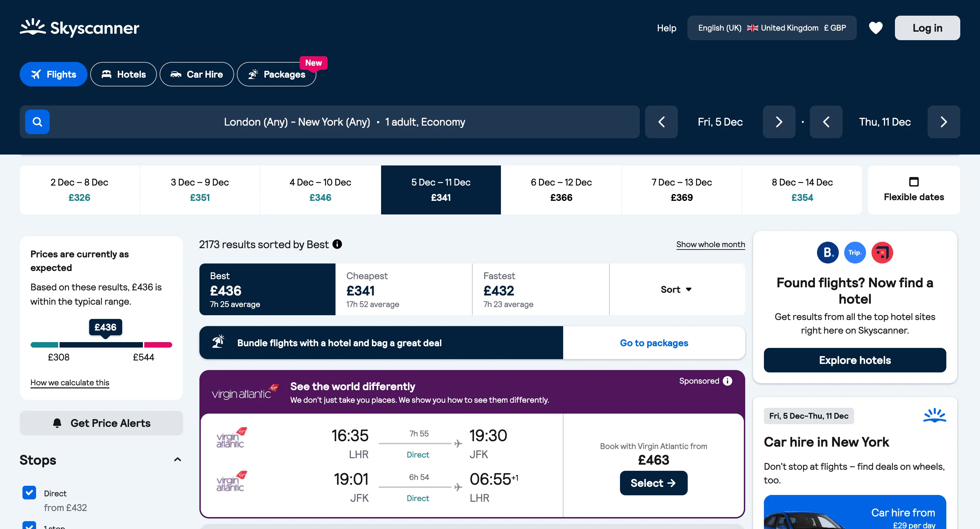Click the Skyscanner logo

(x=79, y=28)
